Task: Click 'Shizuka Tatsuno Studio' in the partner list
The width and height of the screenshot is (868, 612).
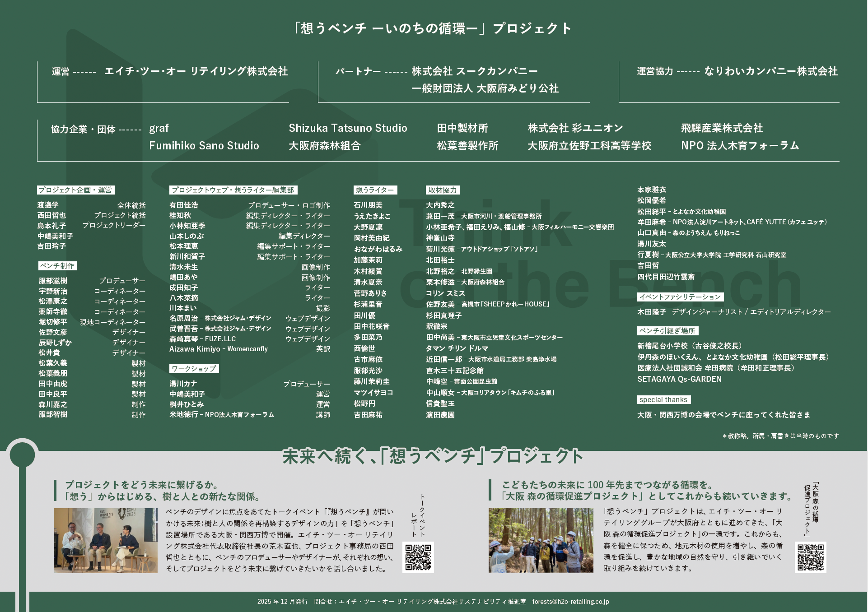Action: coord(348,128)
